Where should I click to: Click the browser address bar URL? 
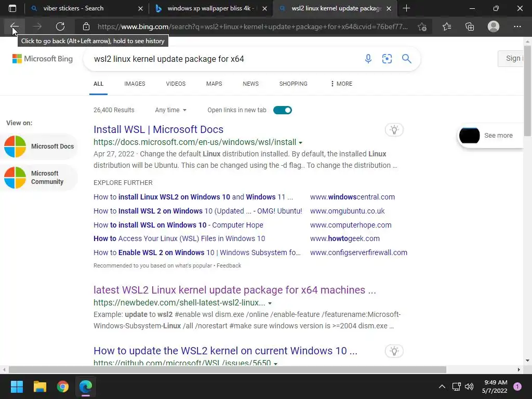(252, 26)
